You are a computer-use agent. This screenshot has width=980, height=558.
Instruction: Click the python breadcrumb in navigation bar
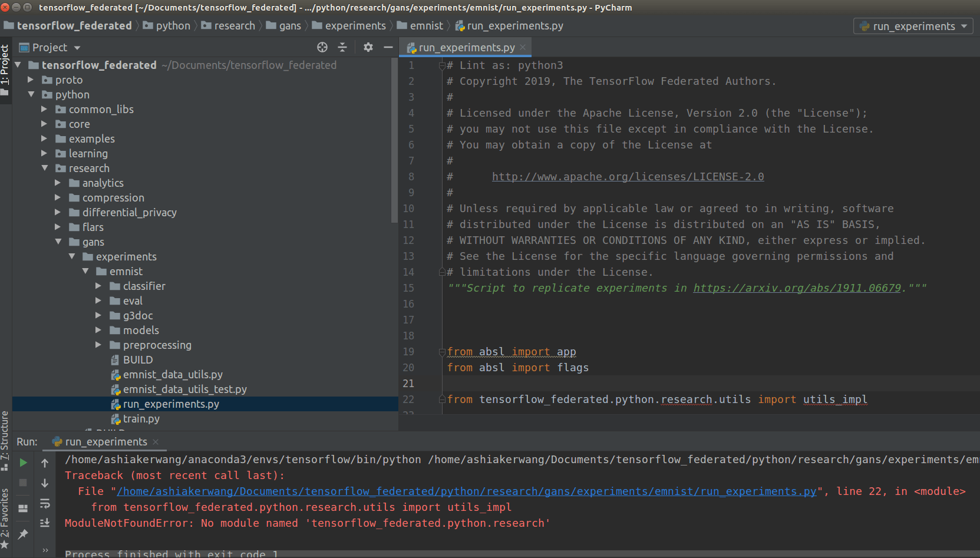click(x=167, y=26)
